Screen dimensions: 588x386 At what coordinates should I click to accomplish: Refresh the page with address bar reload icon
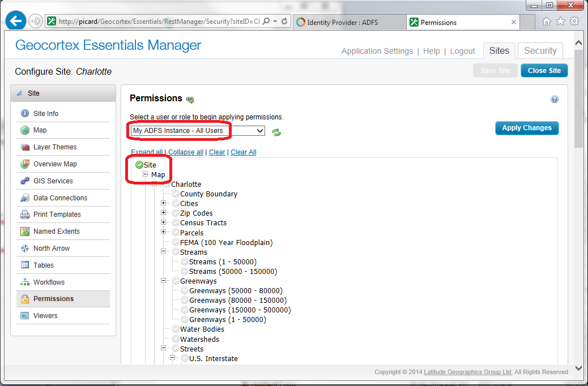(x=284, y=22)
